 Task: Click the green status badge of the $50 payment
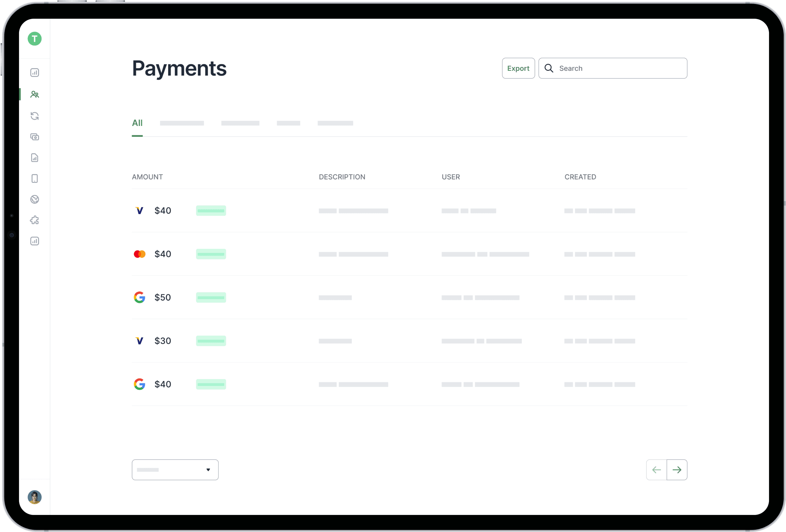(x=211, y=297)
